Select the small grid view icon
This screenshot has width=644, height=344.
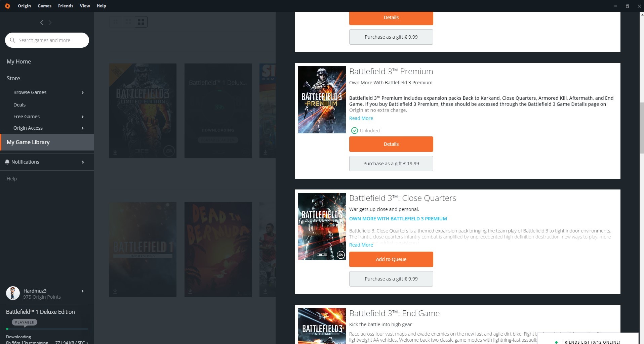point(115,22)
